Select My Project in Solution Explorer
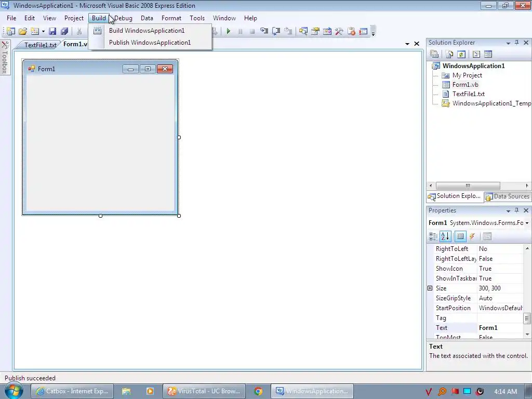Viewport: 532px width, 399px height. (x=467, y=75)
